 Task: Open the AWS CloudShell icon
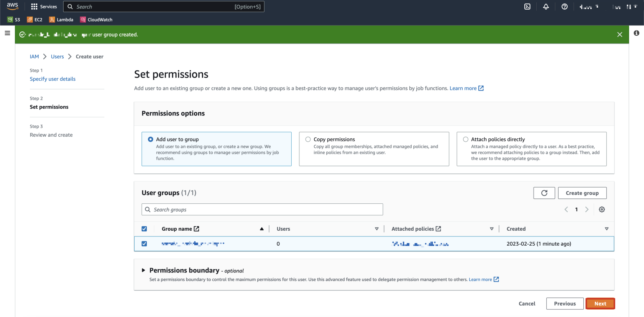(527, 7)
